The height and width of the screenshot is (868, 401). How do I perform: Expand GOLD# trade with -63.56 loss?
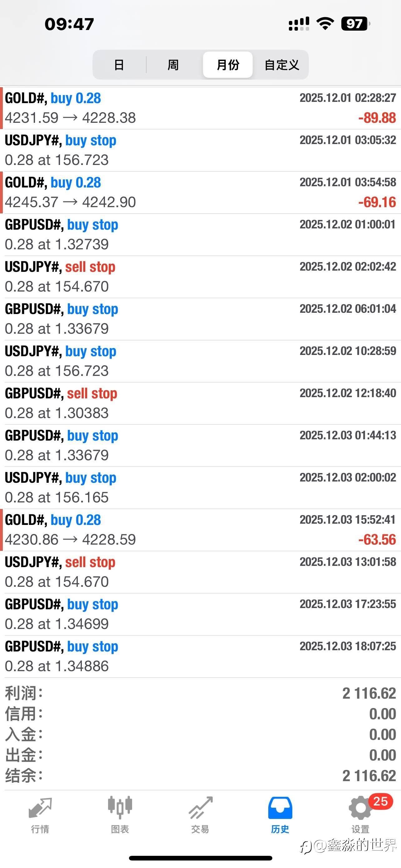tap(200, 530)
